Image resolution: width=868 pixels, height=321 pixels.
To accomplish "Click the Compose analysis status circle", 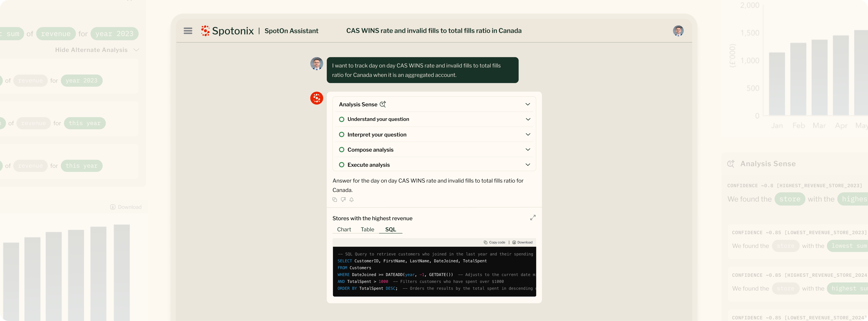I will (341, 150).
